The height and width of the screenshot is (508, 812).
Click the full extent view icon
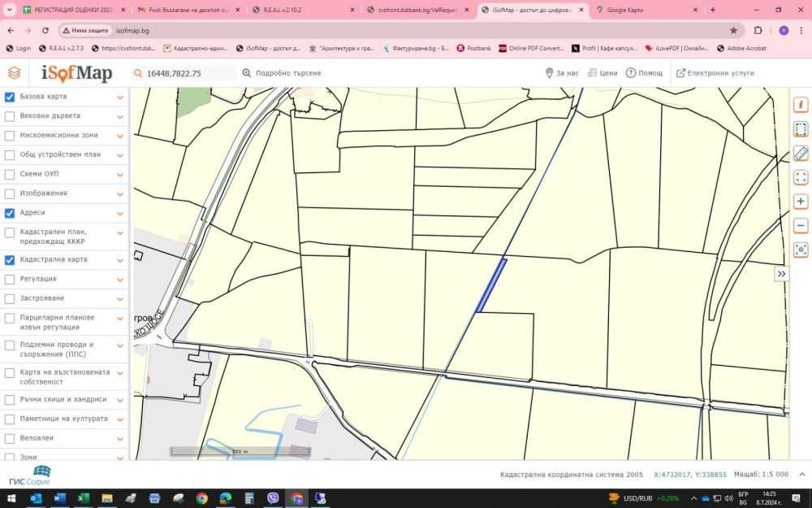pos(801,177)
